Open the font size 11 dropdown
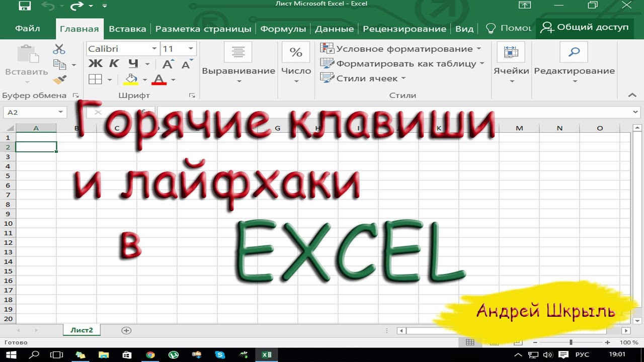Screen dimensions: 644x362 tap(191, 49)
